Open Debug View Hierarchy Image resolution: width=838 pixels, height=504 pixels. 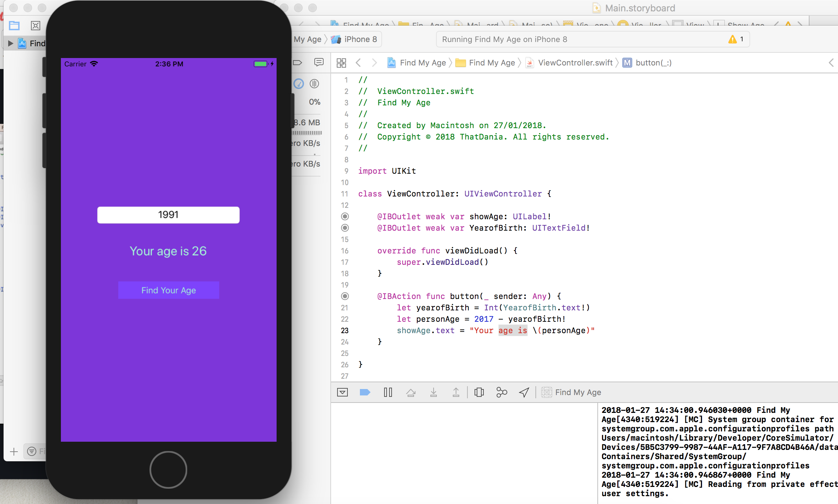click(479, 392)
